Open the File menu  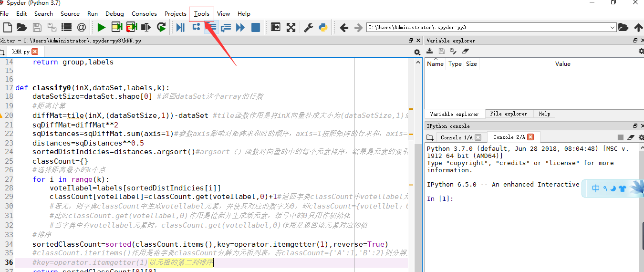4,13
